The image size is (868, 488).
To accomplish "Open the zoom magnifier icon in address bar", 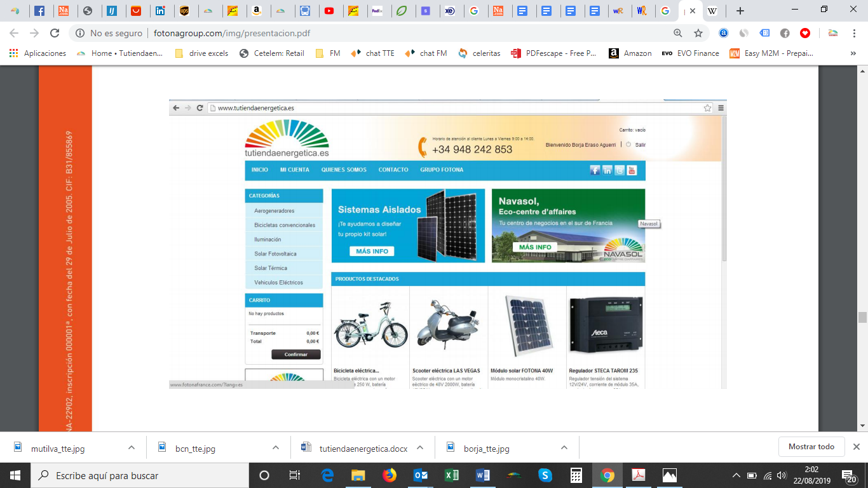I will 678,33.
